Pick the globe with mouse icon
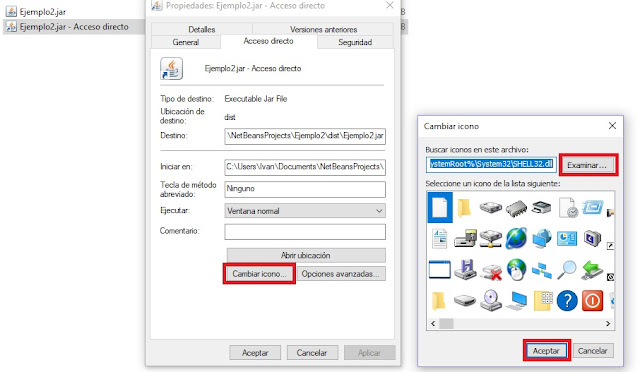Viewport: 640px width, 372px height. tap(516, 270)
